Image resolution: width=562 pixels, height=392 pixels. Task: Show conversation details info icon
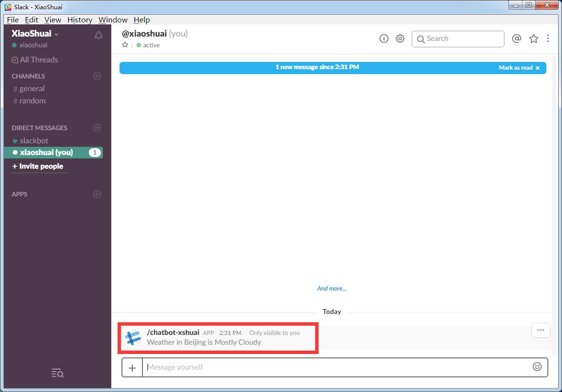[384, 39]
